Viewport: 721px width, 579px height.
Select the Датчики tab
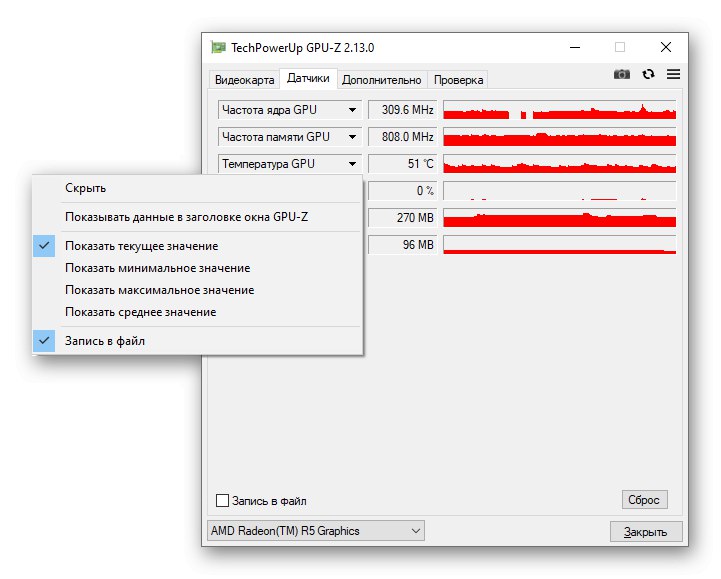click(308, 78)
